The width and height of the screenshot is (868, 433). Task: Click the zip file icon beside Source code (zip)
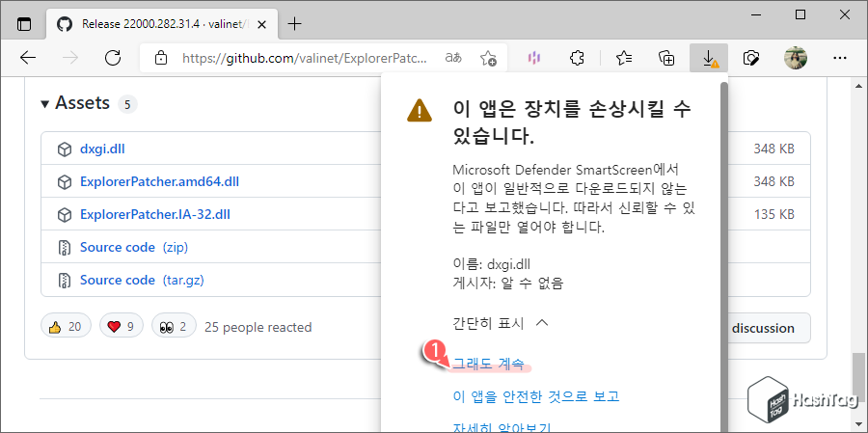(x=65, y=248)
